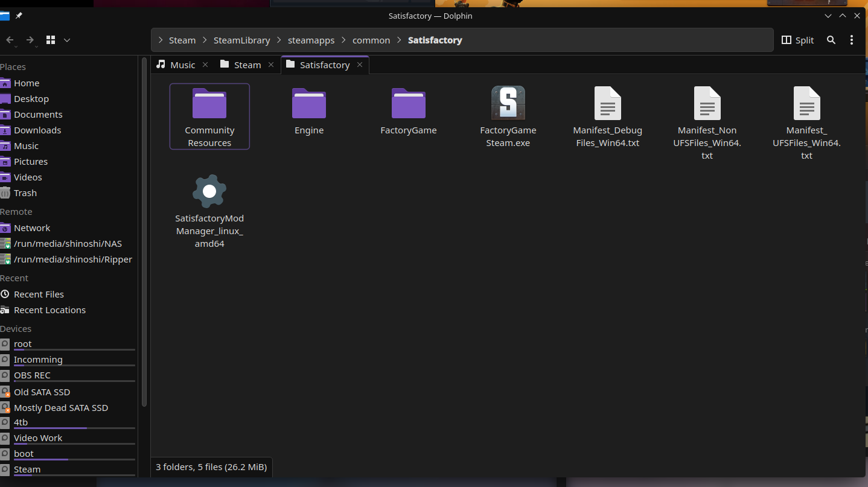Open the search tool in Dolphin
The image size is (868, 487).
point(831,40)
